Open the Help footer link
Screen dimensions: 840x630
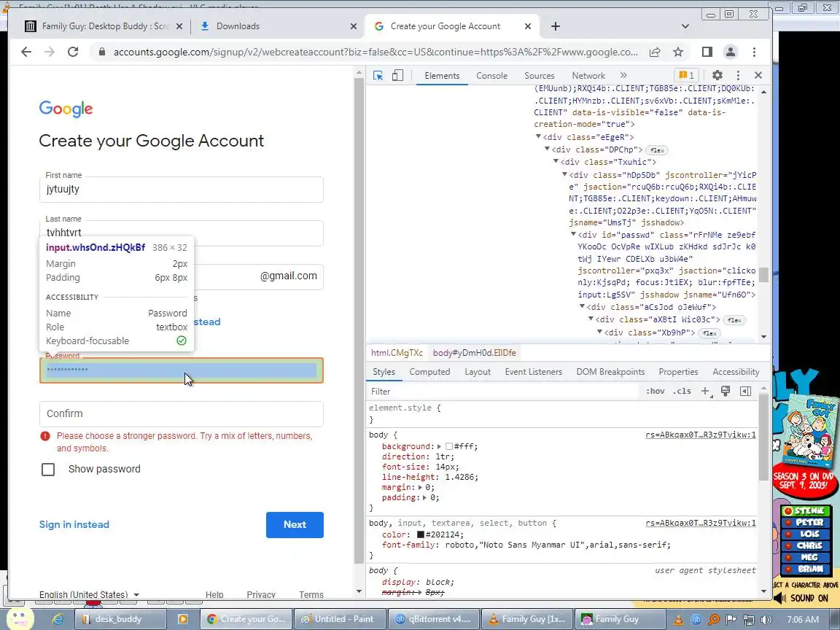(x=214, y=595)
